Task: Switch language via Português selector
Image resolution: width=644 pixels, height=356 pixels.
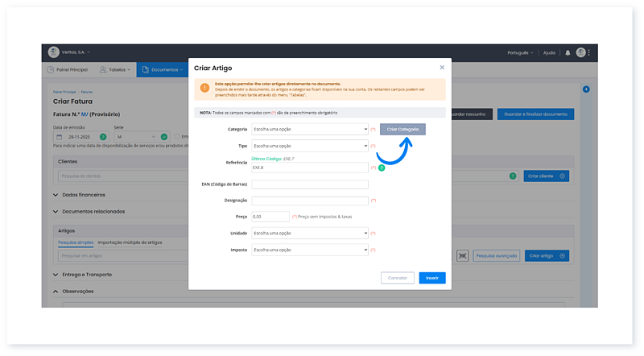Action: [x=521, y=52]
